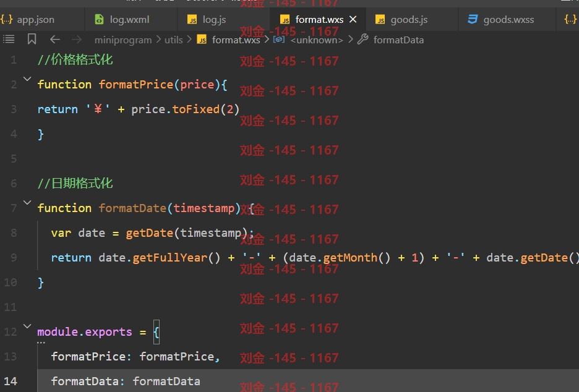Click the '¥' string on line 3
Image resolution: width=579 pixels, height=392 pixels.
[98, 109]
